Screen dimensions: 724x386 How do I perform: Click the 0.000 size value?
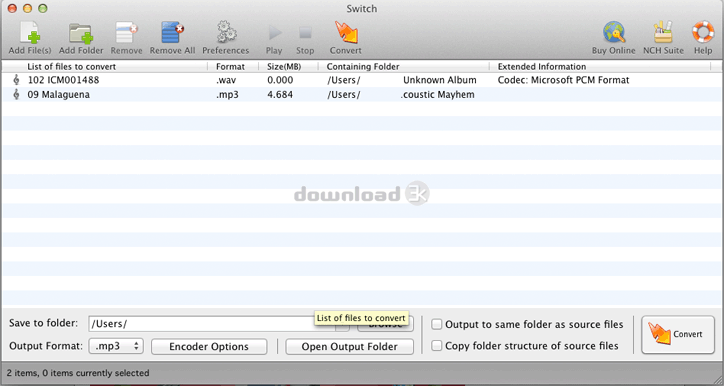[280, 80]
